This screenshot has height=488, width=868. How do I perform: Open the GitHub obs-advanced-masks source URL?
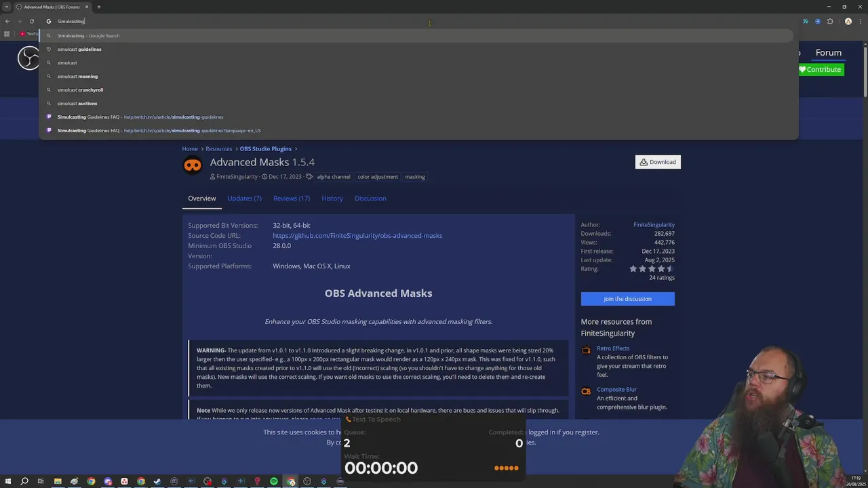[357, 235]
